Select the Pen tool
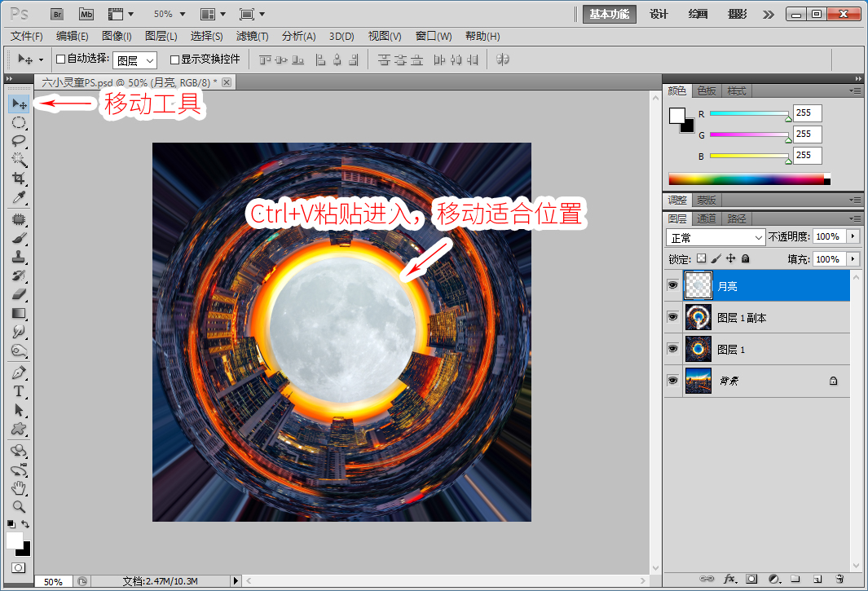The width and height of the screenshot is (868, 591). [19, 373]
